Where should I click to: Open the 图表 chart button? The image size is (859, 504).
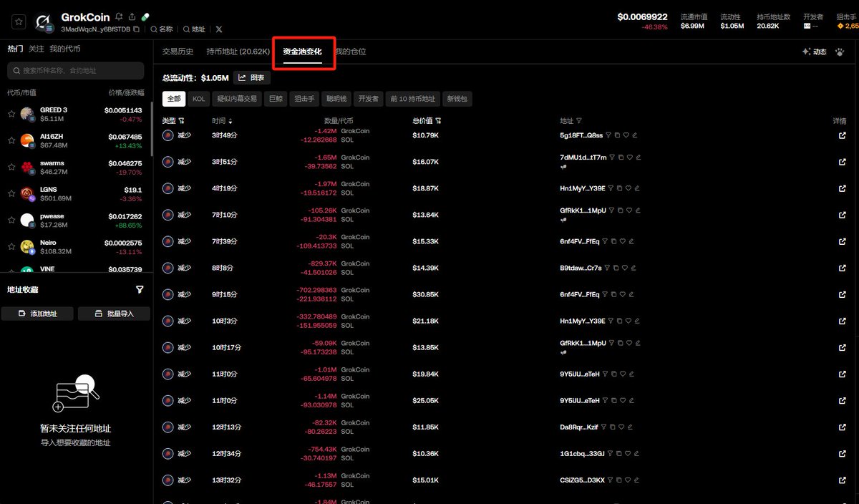252,77
